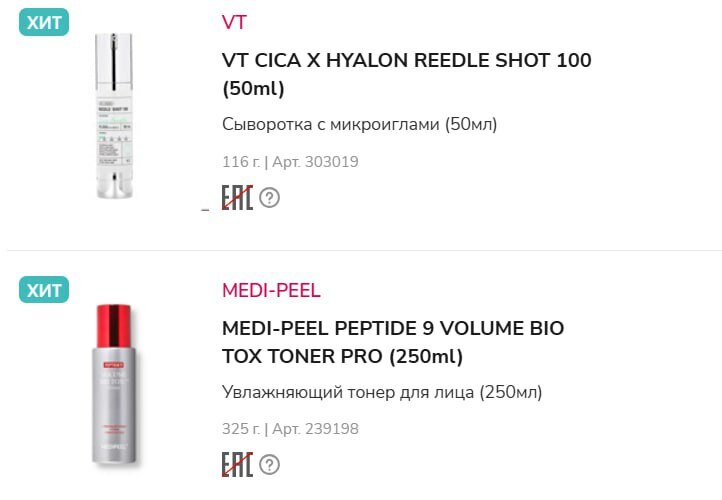Screen dimensions: 722x500
Task: Open the MEDI-PEEL brand link
Action: 271,290
